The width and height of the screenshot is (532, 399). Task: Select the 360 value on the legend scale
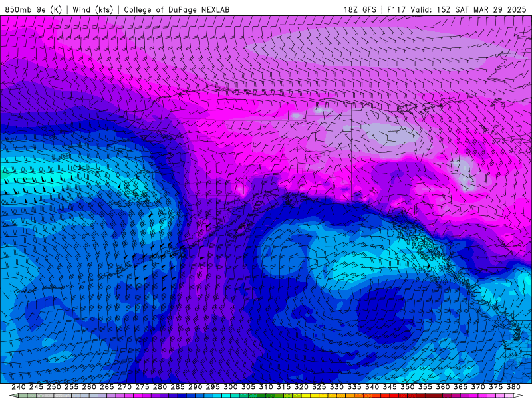click(442, 387)
